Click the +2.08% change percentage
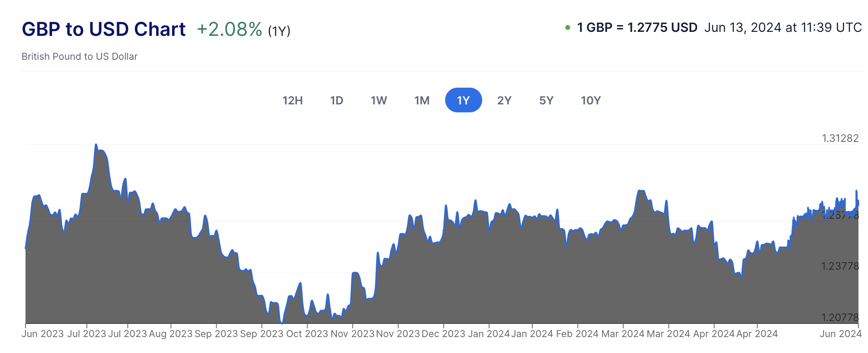This screenshot has width=868, height=353. (229, 29)
